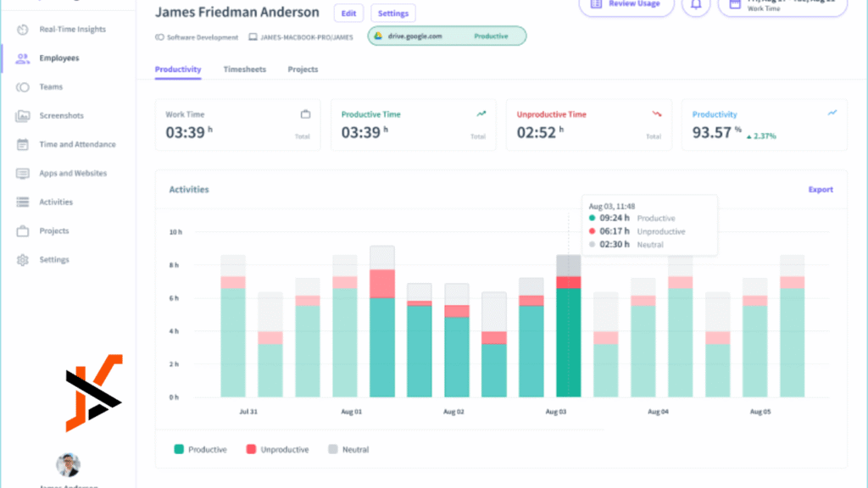Select the Employees sidebar icon
The image size is (868, 488).
tap(21, 58)
